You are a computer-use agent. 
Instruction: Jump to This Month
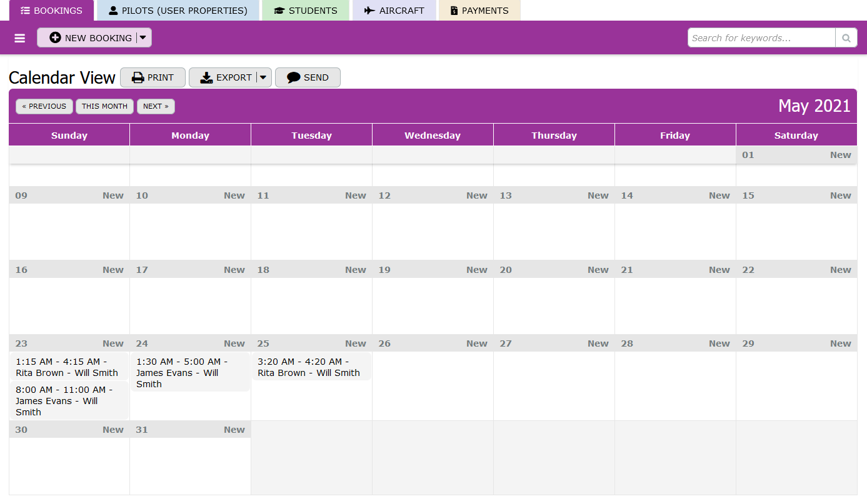pyautogui.click(x=104, y=106)
